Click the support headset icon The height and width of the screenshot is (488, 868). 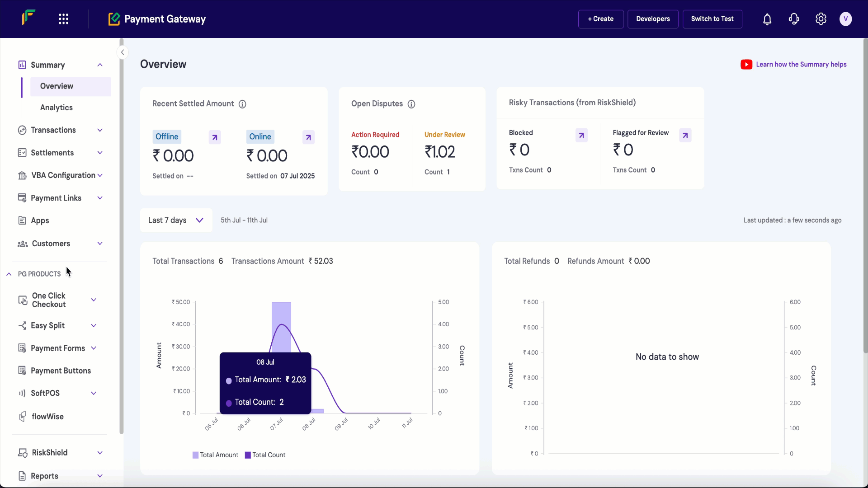coord(794,19)
